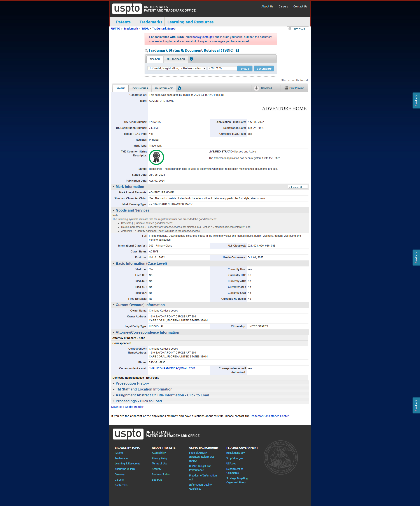Select the DOCUMENTS tab
This screenshot has width=420, height=506.
click(140, 88)
